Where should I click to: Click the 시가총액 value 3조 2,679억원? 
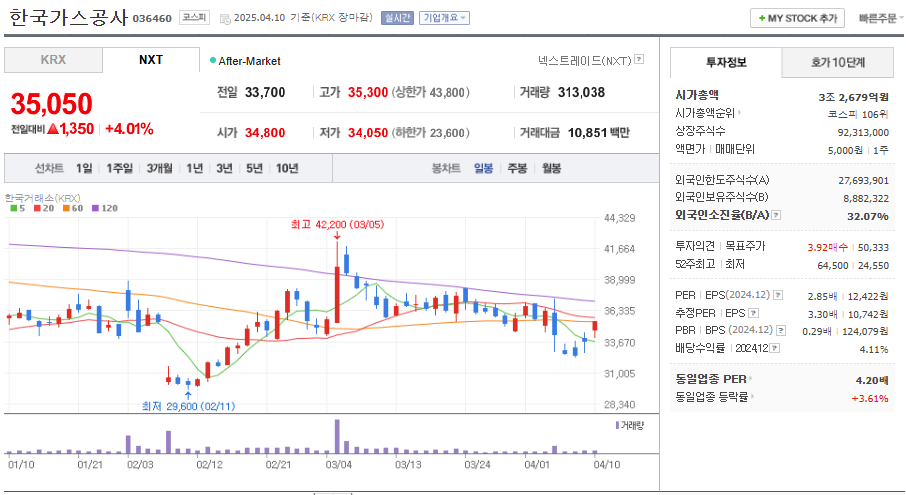click(x=853, y=97)
